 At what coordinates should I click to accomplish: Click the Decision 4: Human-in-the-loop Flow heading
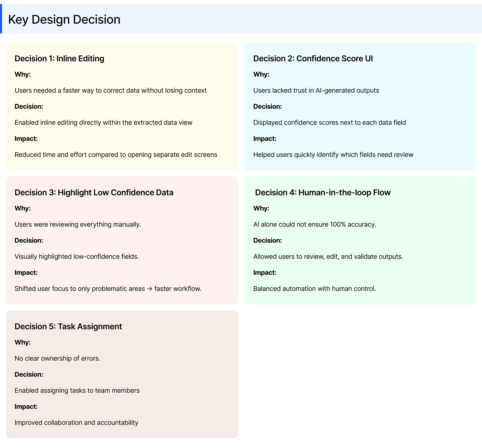pyautogui.click(x=323, y=192)
